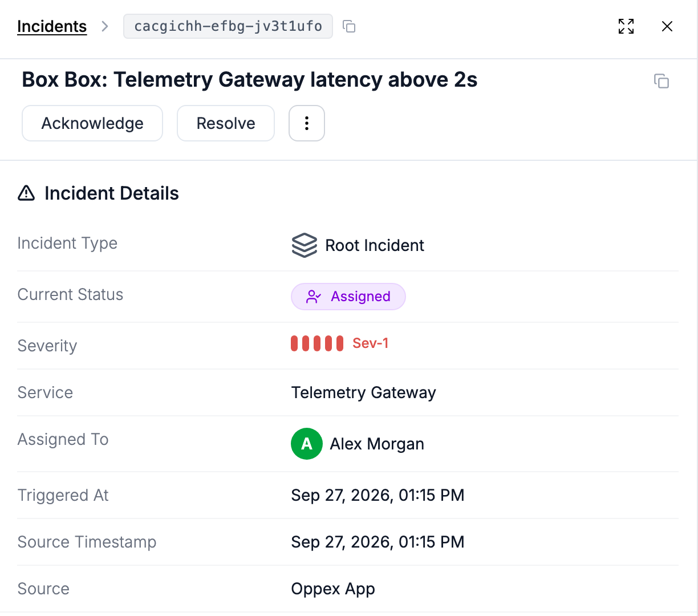
Task: Click the incident title heading text
Action: tap(250, 80)
